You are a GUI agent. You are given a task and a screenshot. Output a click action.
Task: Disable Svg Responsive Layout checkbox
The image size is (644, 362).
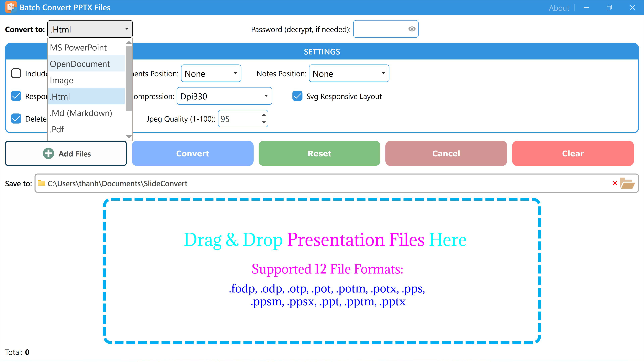pos(297,96)
